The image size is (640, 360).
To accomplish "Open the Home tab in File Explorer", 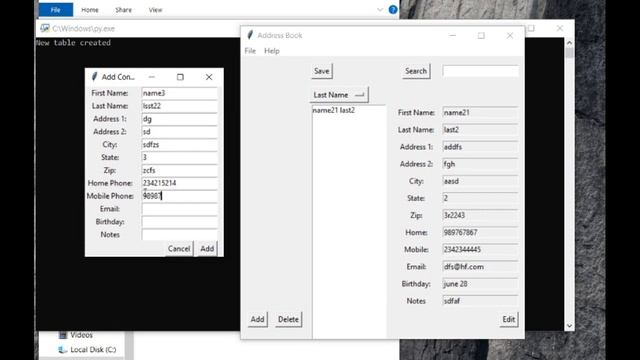I will (89, 10).
